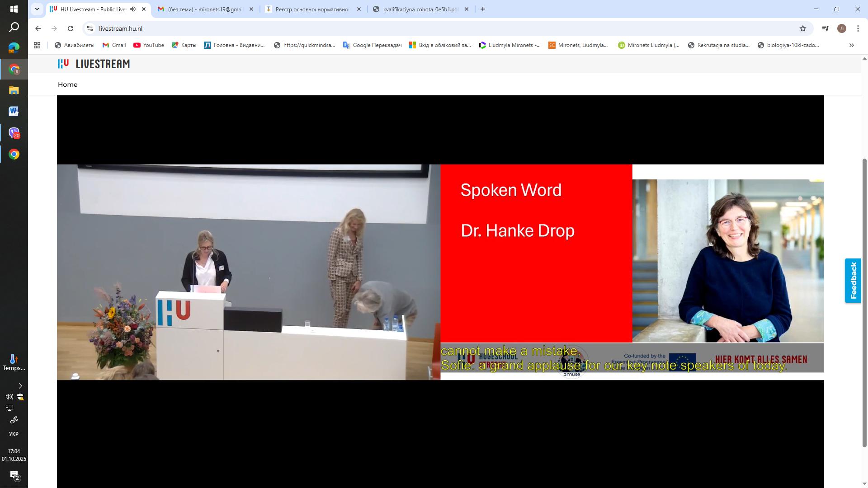Reload the livestream page
Image resolution: width=868 pixels, height=488 pixels.
click(x=71, y=28)
